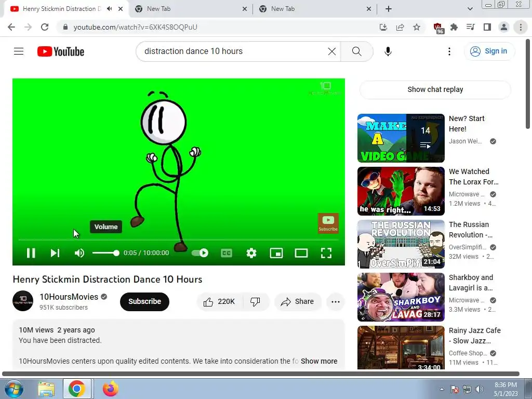Open more actions menu below video
The width and height of the screenshot is (532, 399).
[335, 301]
